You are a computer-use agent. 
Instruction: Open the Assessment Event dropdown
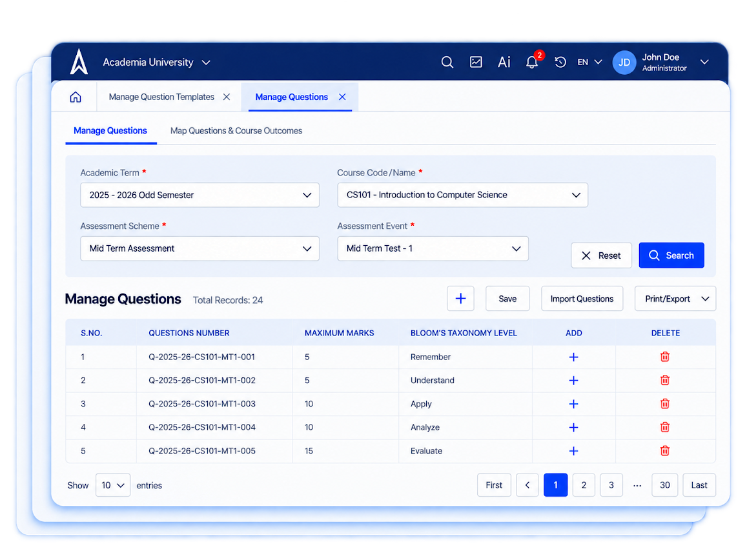pos(433,248)
